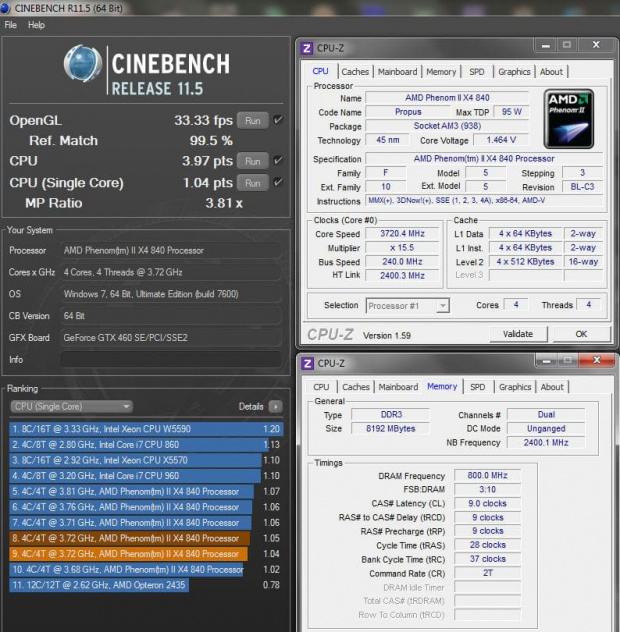Click OK in the upper CPU-Z window
This screenshot has width=620, height=632.
click(581, 334)
